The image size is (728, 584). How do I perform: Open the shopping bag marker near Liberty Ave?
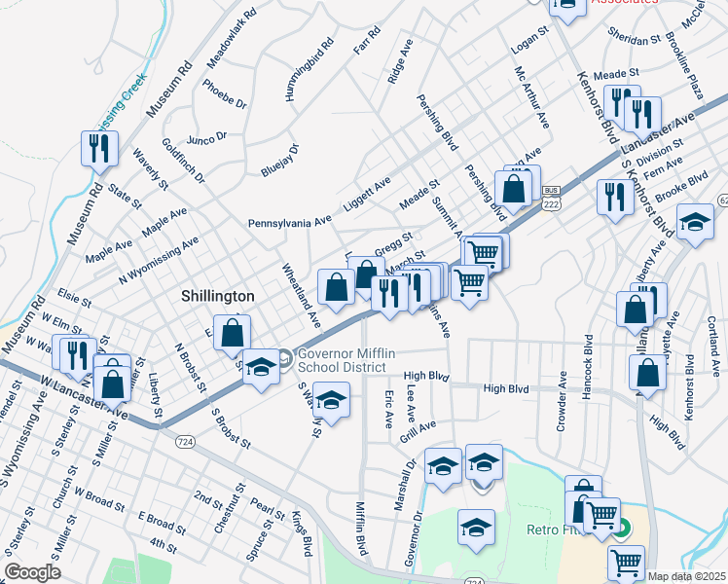635,310
